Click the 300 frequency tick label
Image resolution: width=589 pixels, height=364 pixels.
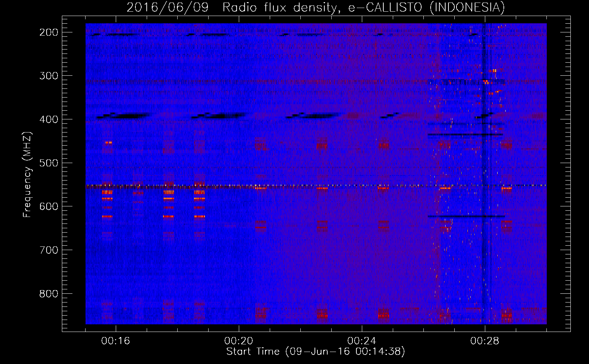[x=49, y=76]
